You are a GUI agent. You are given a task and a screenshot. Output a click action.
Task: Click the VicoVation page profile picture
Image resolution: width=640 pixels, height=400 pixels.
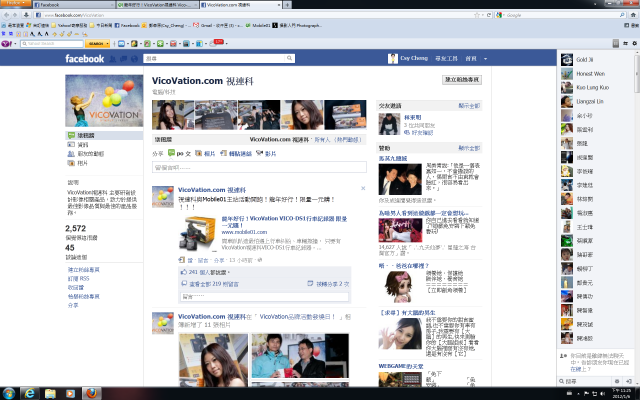coord(104,100)
